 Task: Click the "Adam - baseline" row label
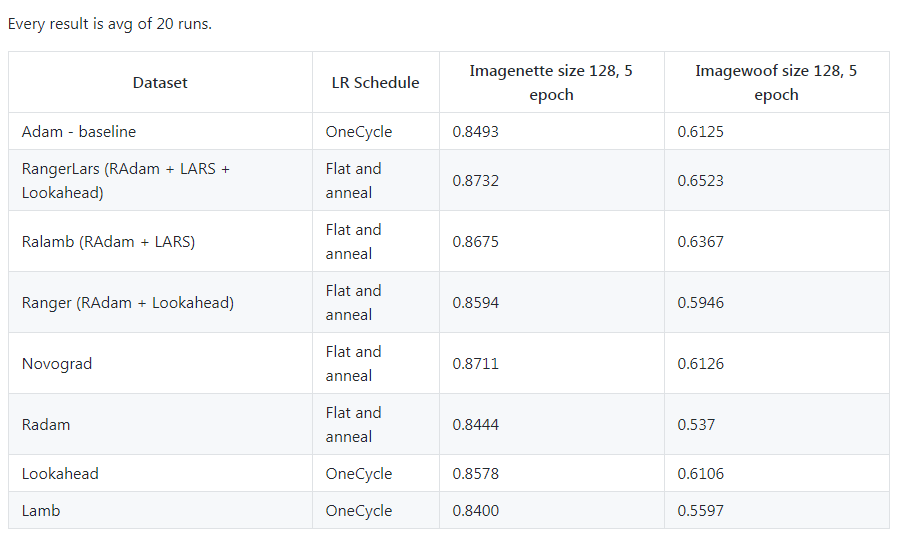coord(79,131)
